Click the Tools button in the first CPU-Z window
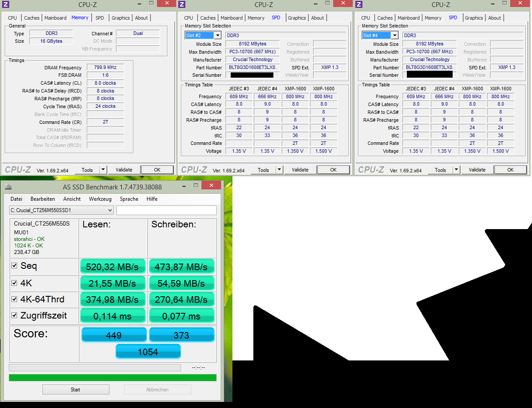 point(87,170)
